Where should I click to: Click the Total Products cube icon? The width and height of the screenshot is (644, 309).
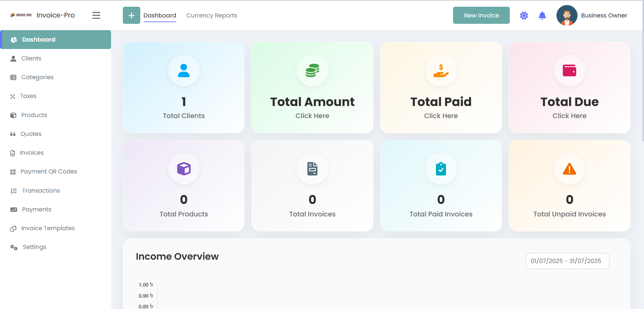(x=184, y=169)
